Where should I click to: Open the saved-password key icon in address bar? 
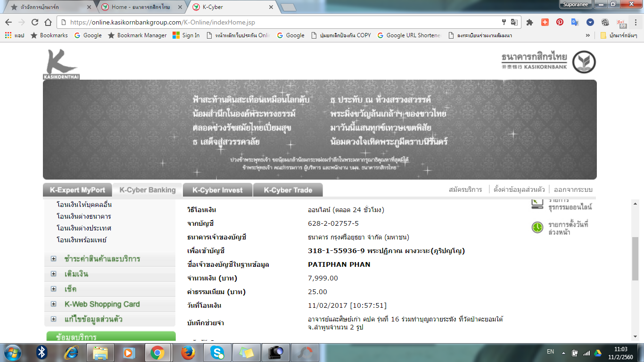(504, 22)
